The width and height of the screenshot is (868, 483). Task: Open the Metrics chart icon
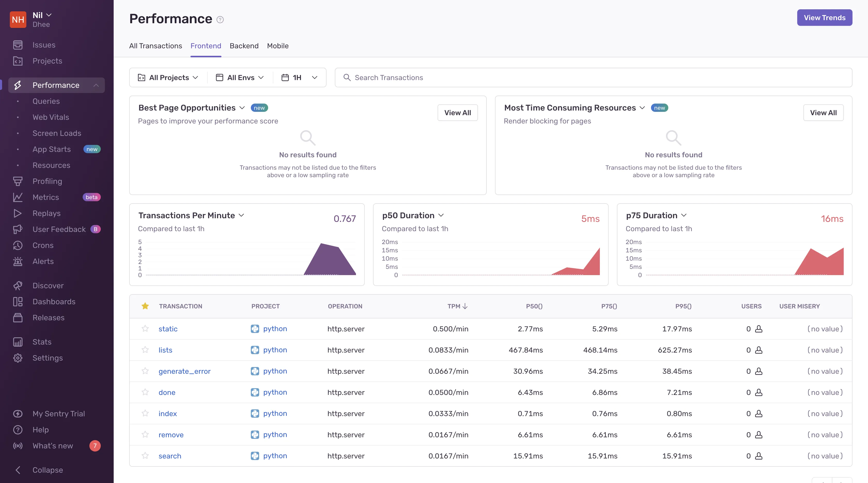(x=18, y=197)
